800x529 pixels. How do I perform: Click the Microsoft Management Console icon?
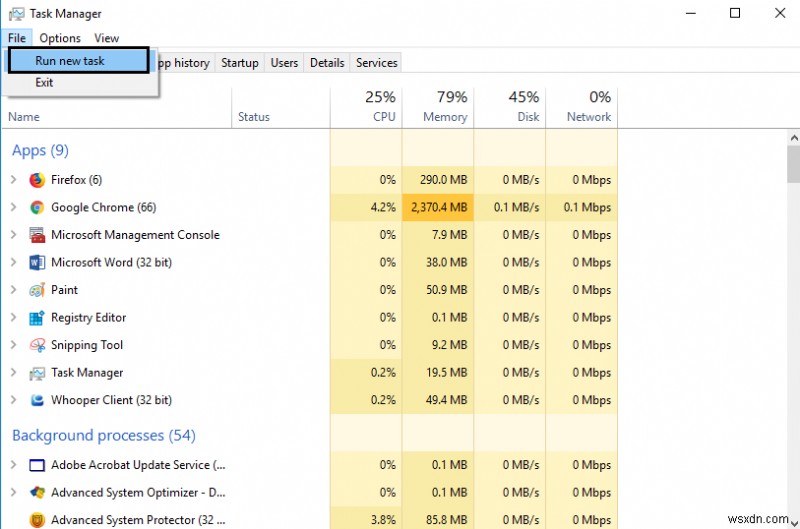37,235
